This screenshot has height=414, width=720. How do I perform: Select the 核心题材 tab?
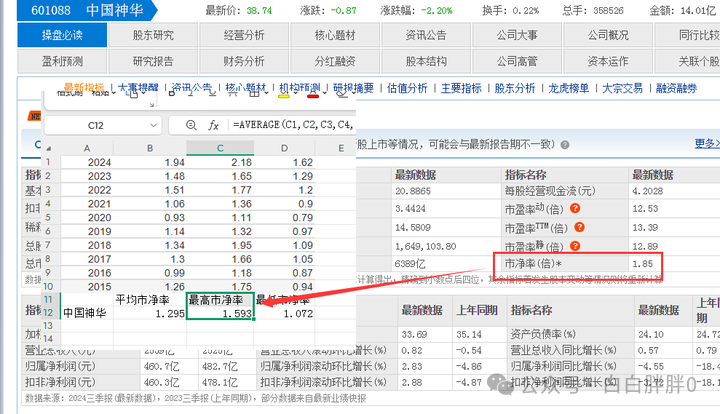(x=335, y=35)
